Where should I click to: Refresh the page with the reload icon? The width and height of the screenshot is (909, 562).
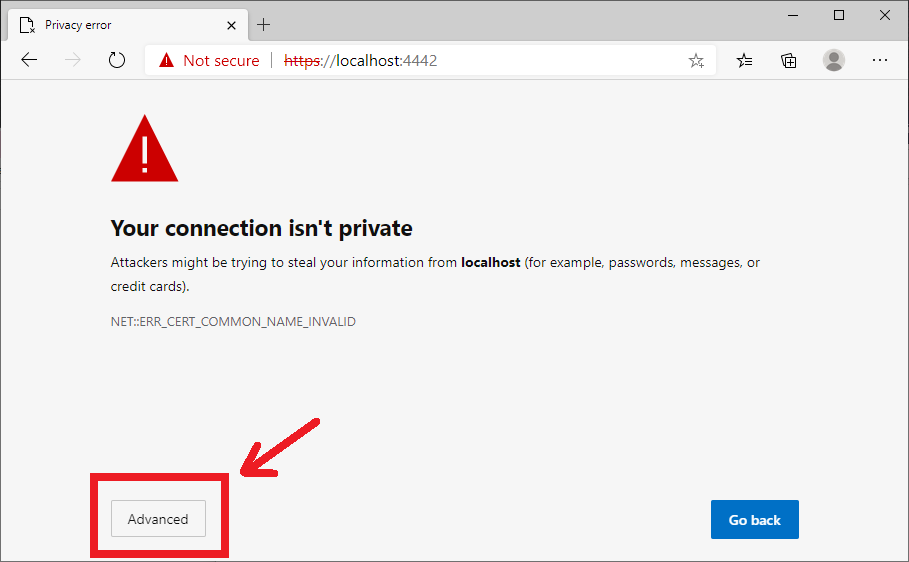[117, 60]
